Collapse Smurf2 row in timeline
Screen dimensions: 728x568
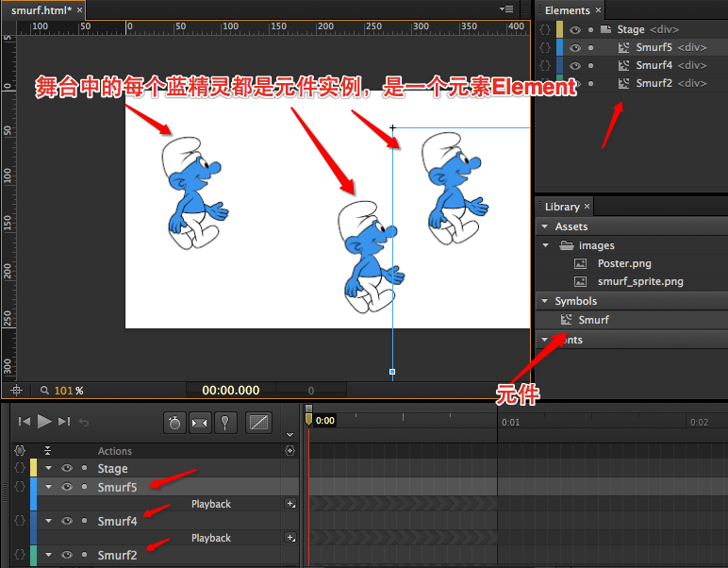point(48,555)
